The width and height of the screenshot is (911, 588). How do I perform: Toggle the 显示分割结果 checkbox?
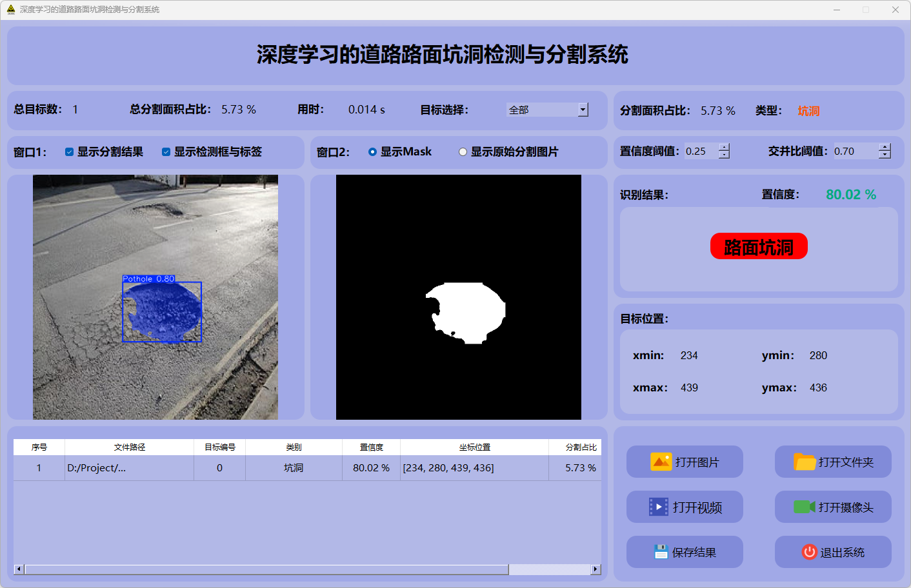coord(69,152)
